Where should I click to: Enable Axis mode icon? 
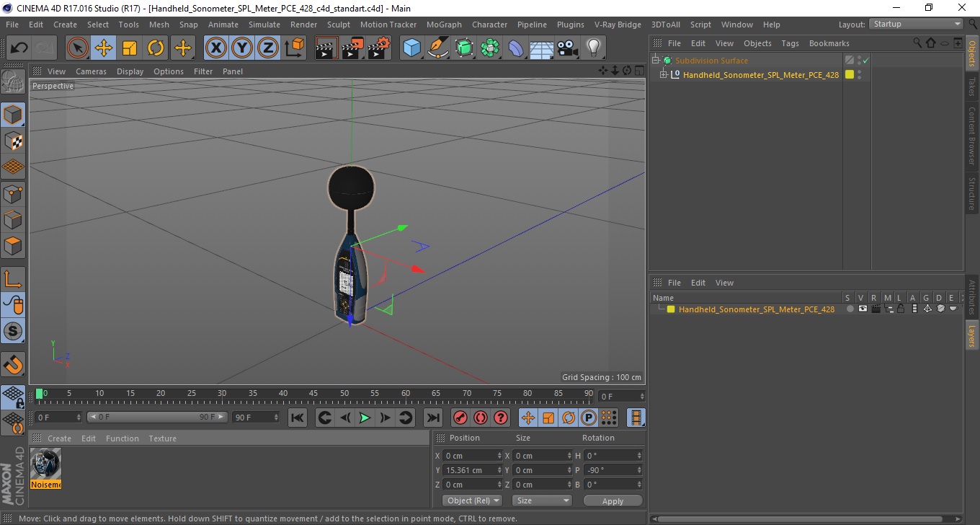click(13, 279)
